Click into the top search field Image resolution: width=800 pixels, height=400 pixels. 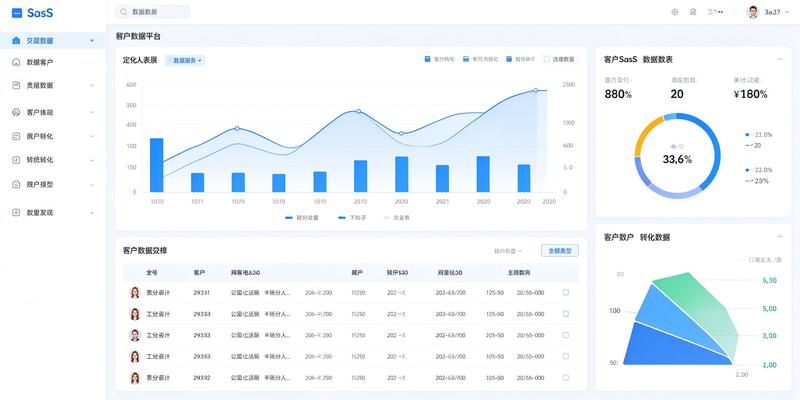click(153, 12)
